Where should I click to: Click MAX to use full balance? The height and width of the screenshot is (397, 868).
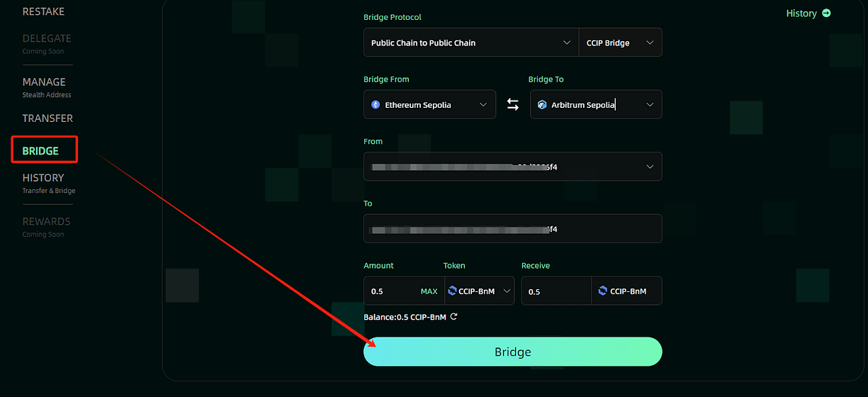click(x=429, y=291)
